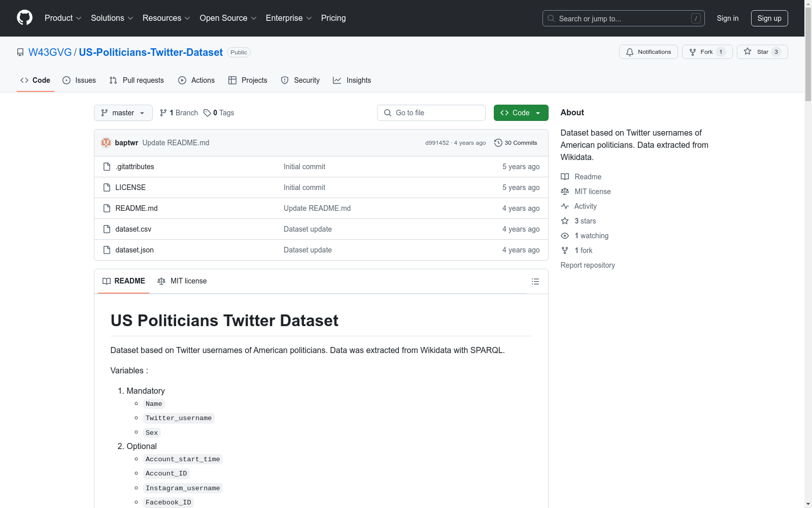Click the branch icon beside 1 Branch
Viewport: 812px width, 508px height.
(163, 113)
